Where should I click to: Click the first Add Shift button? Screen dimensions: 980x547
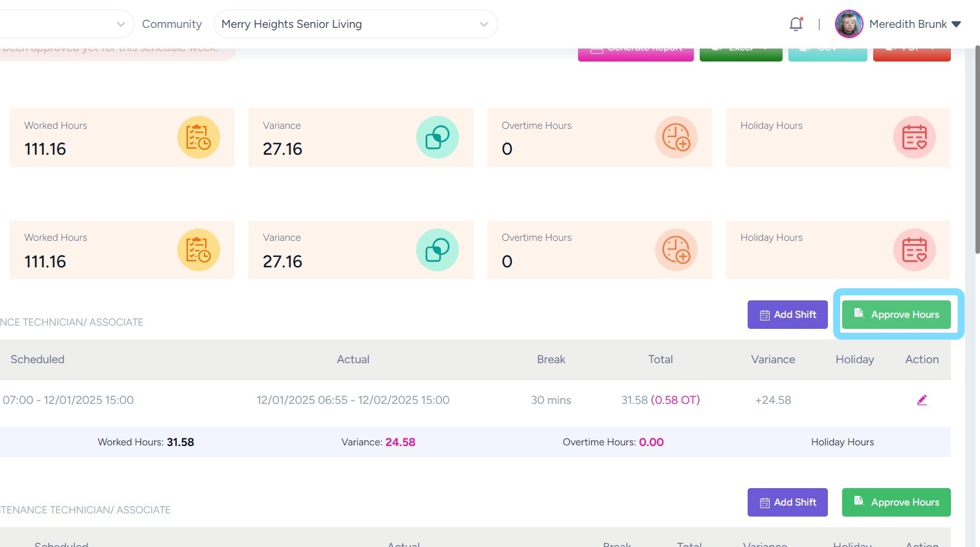tap(787, 315)
